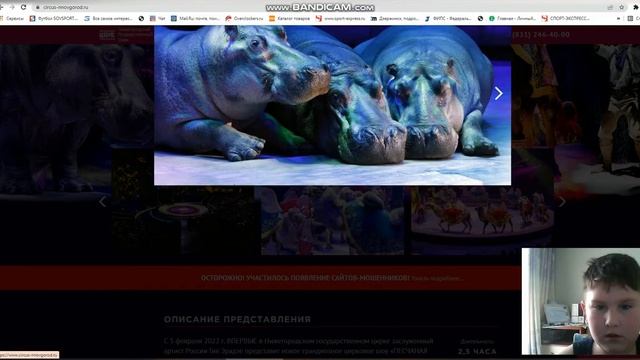Open the share icon in address bar

(610, 7)
